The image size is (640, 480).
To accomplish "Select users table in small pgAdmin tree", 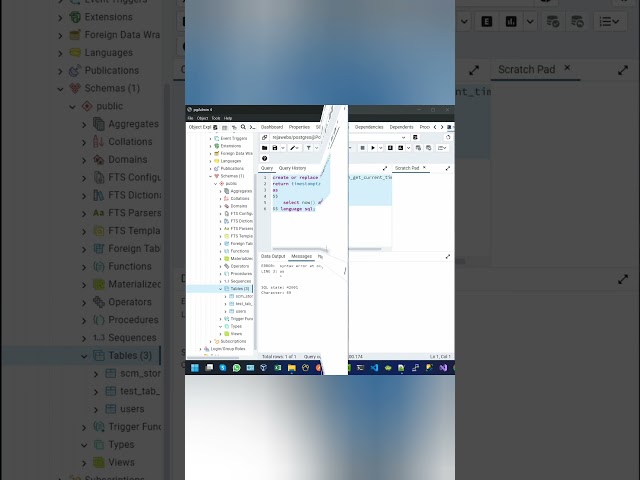I will 241,311.
